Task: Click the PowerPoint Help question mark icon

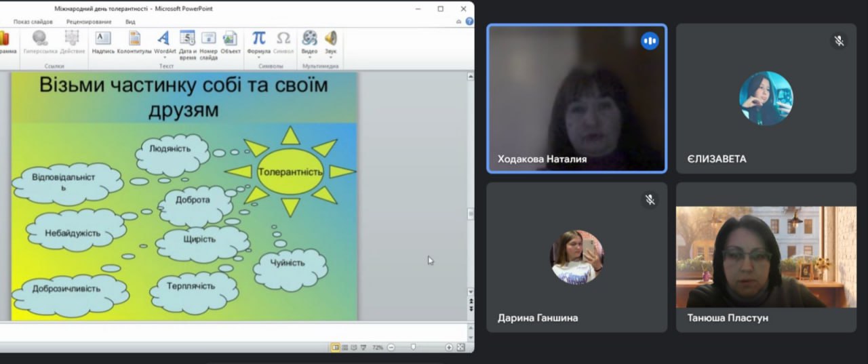Action: [469, 22]
